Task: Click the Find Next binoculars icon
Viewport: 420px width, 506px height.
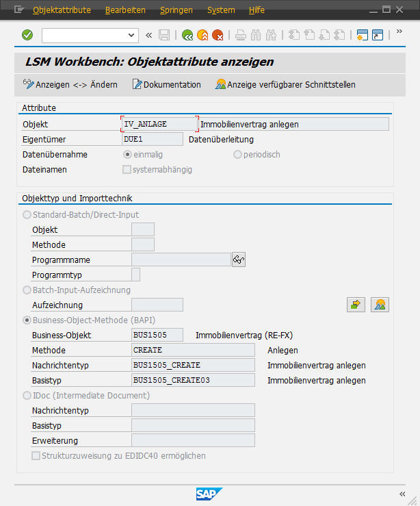Action: (x=271, y=35)
